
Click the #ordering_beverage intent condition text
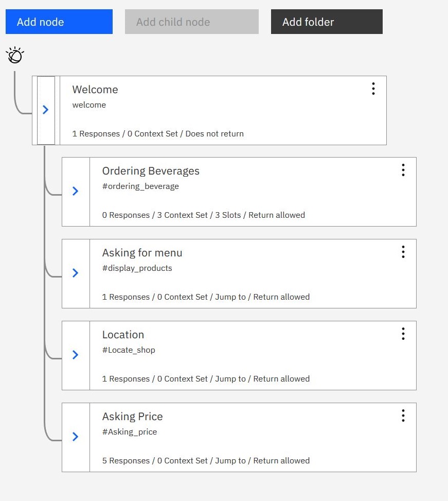coord(140,186)
